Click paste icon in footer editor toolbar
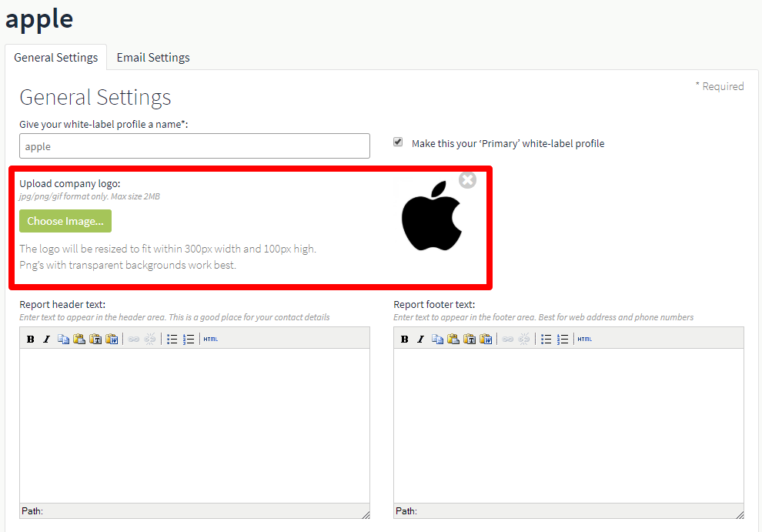Viewport: 762px width, 532px height. [x=453, y=339]
